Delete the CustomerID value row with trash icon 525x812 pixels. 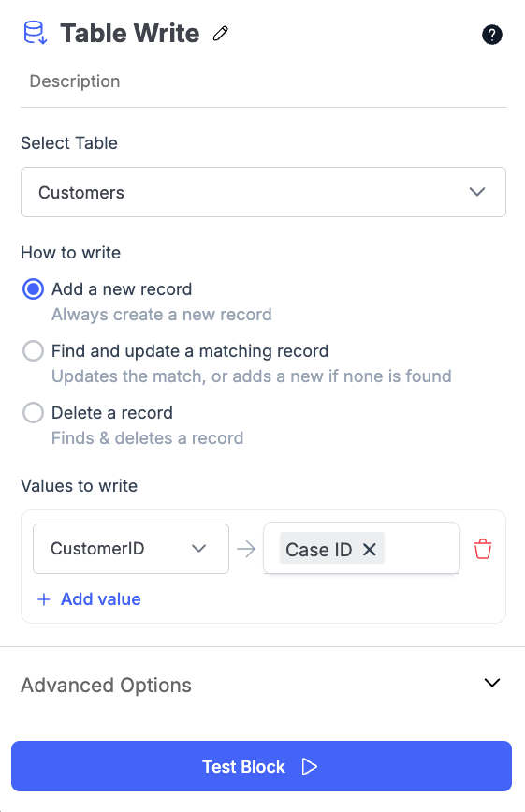[483, 549]
